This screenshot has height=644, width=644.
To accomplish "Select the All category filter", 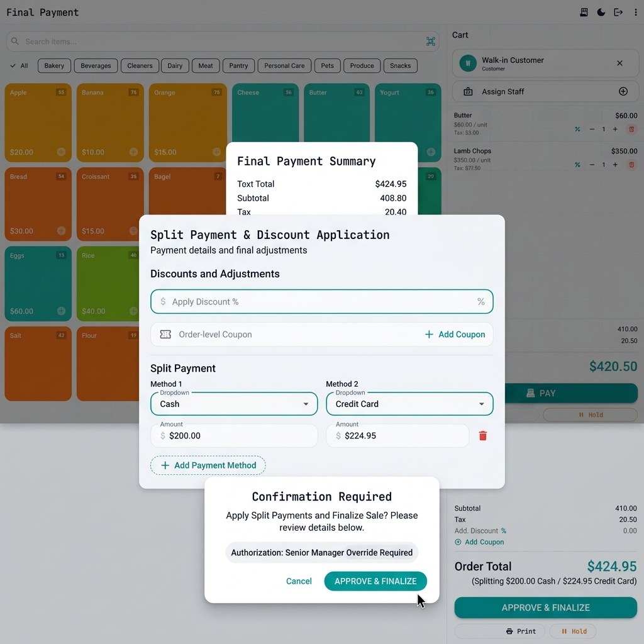I will coord(19,65).
